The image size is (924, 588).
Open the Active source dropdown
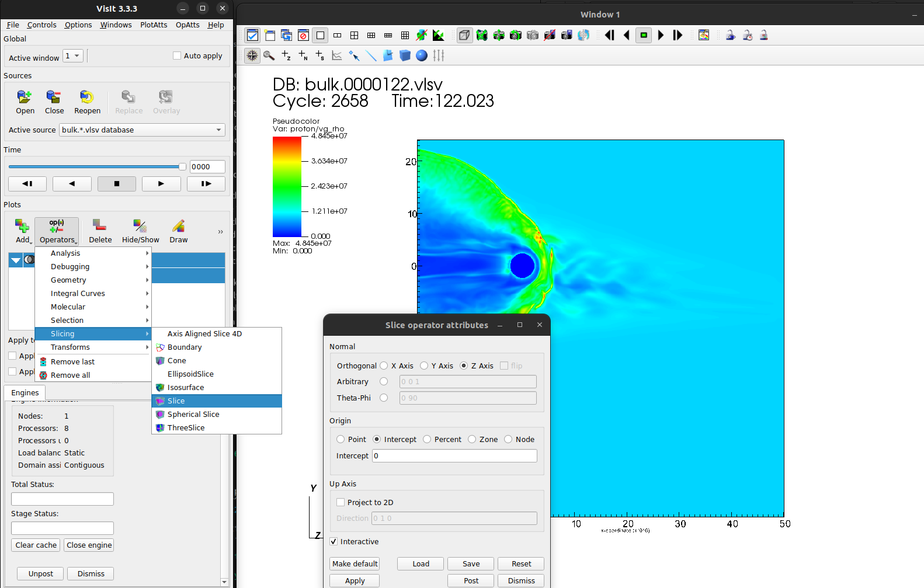pyautogui.click(x=143, y=130)
